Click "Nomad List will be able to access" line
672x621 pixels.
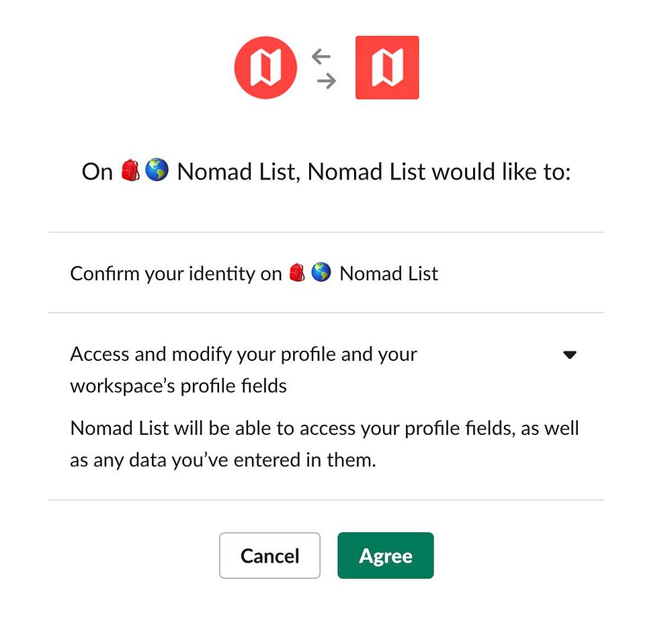tap(324, 428)
